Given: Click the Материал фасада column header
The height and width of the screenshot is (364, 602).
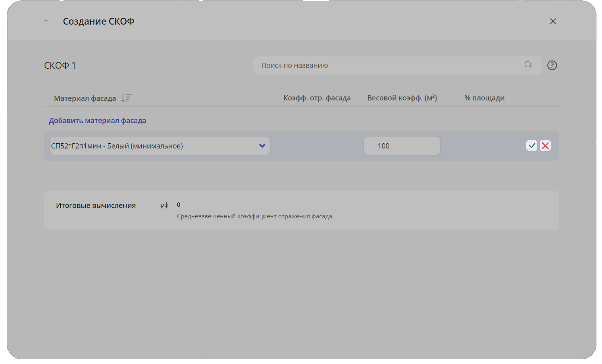Looking at the screenshot, I should (x=85, y=98).
